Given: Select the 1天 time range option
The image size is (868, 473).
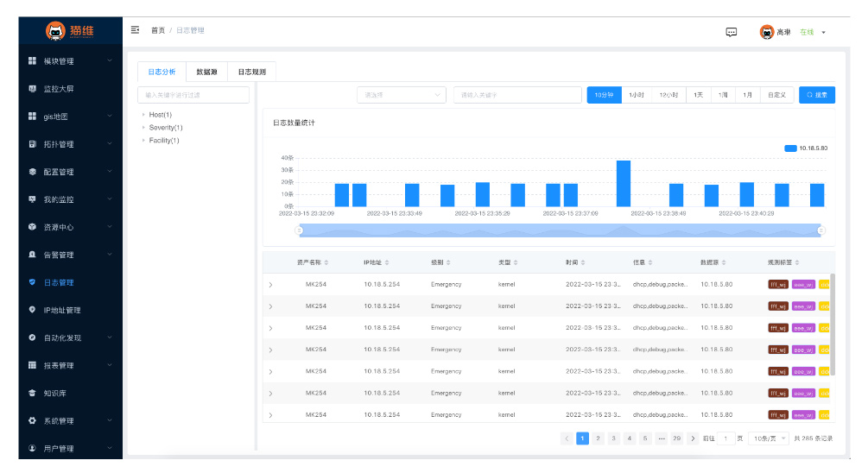Looking at the screenshot, I should pyautogui.click(x=698, y=95).
